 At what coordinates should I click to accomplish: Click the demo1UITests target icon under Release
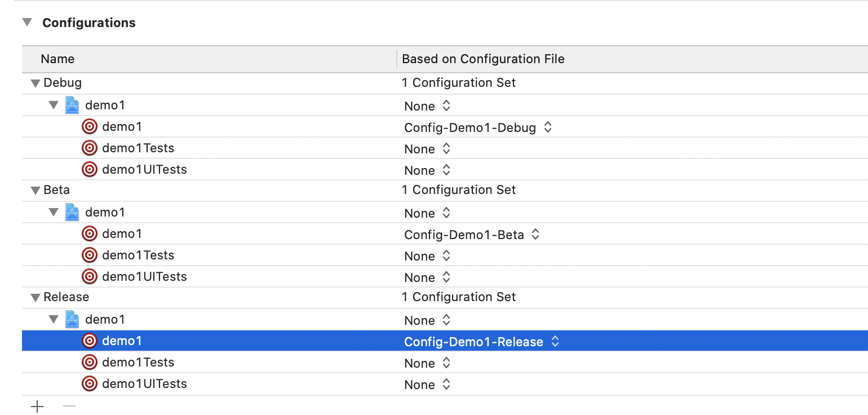point(90,384)
